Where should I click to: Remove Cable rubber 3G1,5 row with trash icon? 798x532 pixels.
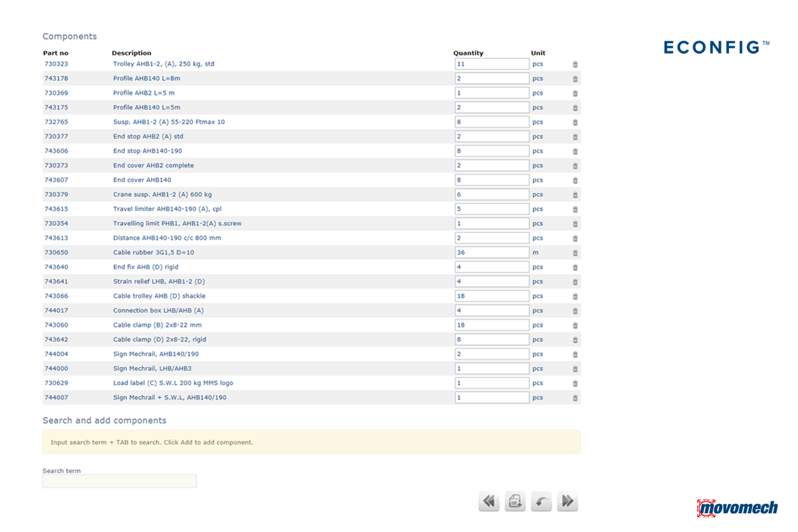(575, 253)
